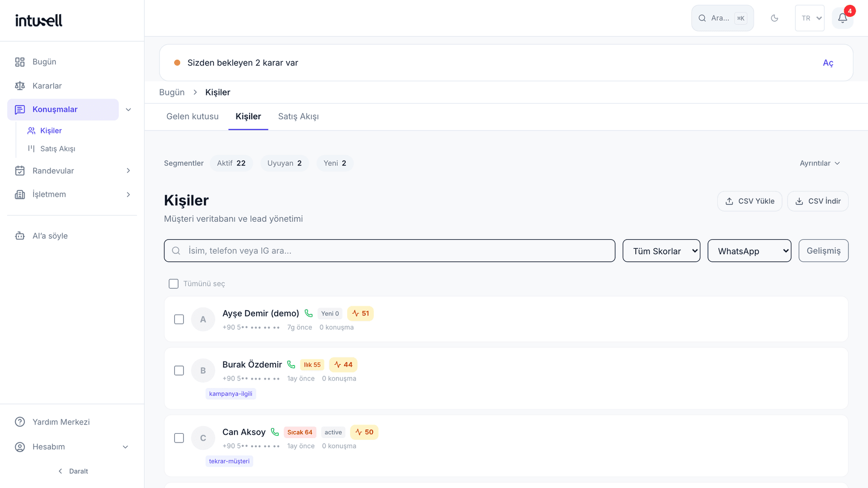Open Satış Akışı sidebar sub-item

click(58, 149)
